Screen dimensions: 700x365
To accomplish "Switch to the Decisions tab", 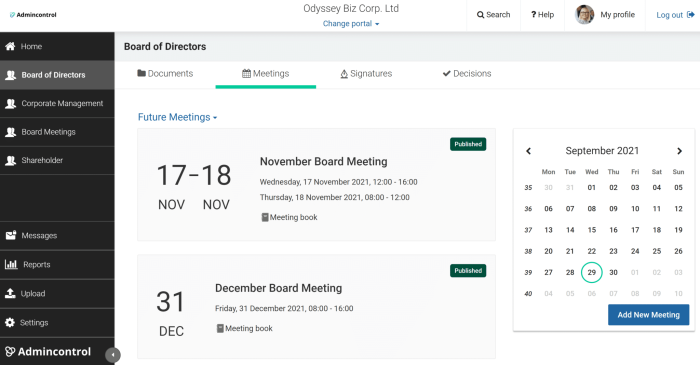I will (x=467, y=74).
